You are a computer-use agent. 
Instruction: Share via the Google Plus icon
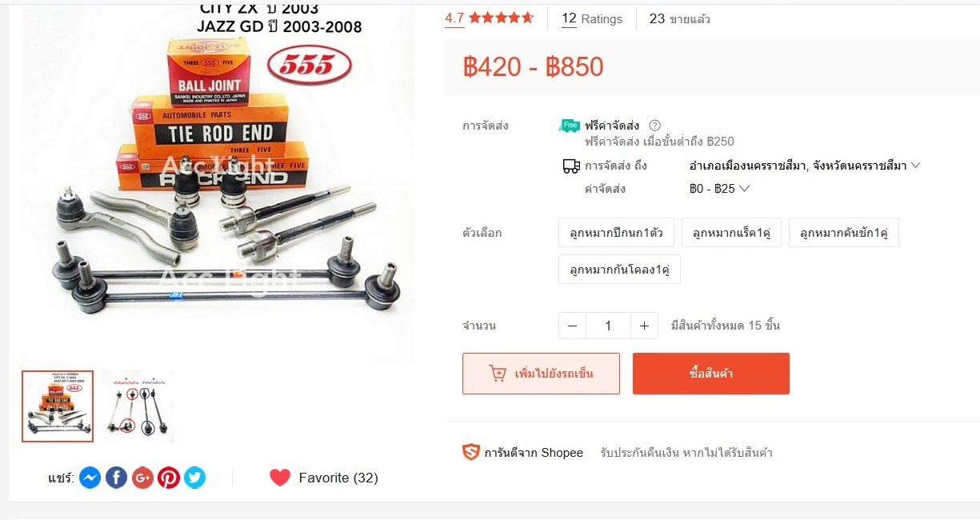[142, 478]
